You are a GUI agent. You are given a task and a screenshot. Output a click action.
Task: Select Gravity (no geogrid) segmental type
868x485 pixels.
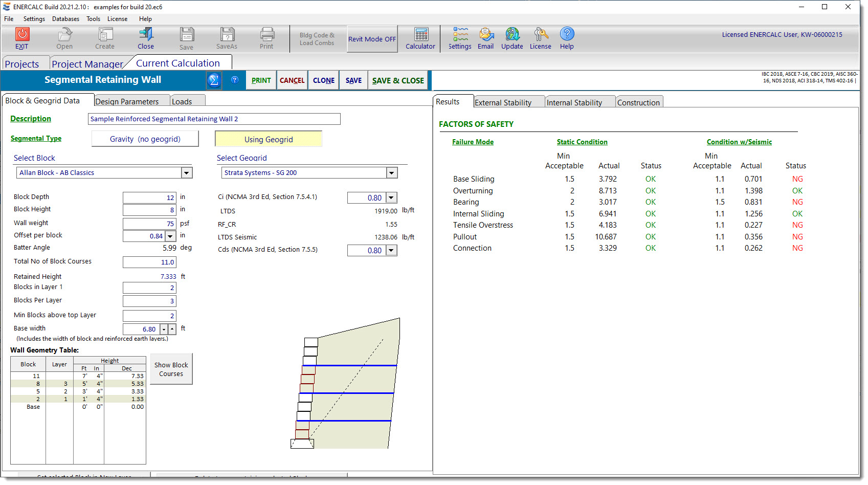pyautogui.click(x=145, y=139)
